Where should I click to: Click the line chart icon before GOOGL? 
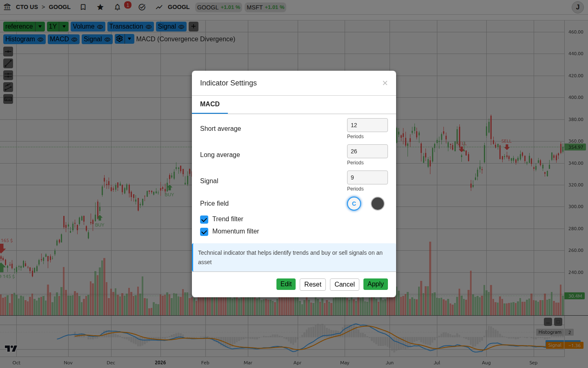coord(159,7)
